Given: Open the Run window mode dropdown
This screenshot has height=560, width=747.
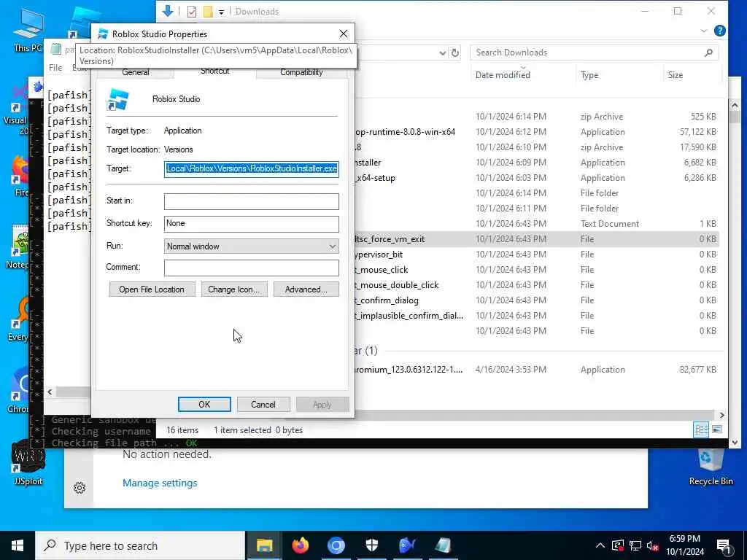Looking at the screenshot, I should coord(252,246).
